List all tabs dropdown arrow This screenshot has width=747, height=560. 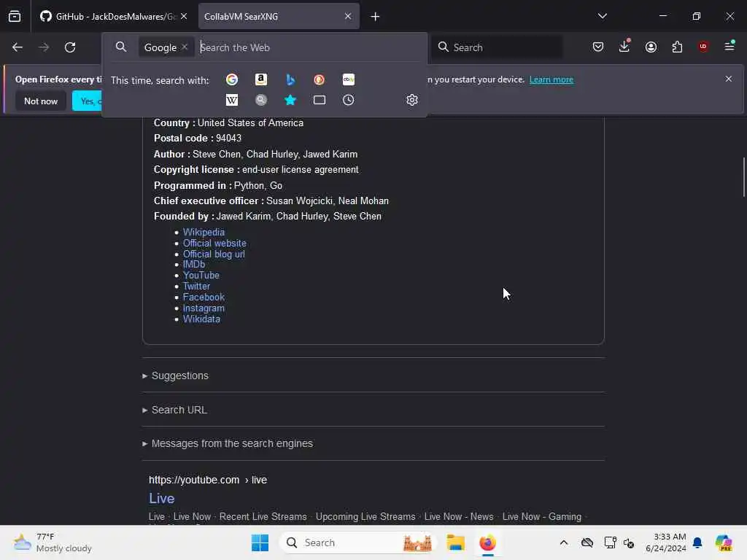click(x=602, y=16)
